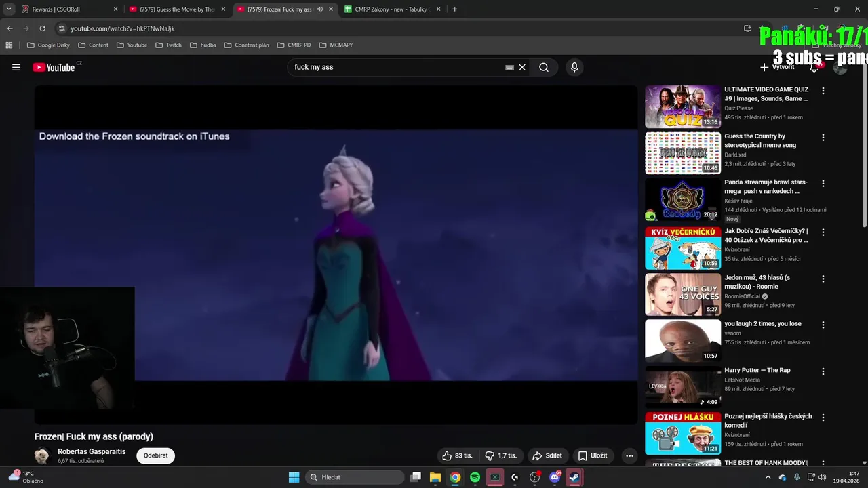
Task: Open Windows Start menu
Action: click(x=294, y=477)
